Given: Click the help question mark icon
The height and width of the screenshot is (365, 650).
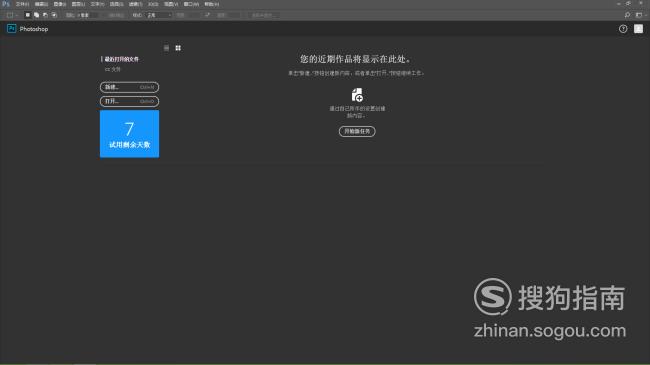Looking at the screenshot, I should pyautogui.click(x=623, y=29).
